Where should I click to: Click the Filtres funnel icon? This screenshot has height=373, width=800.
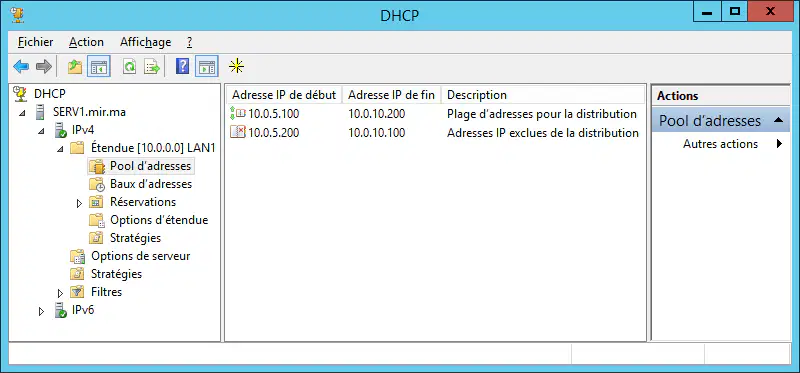77,292
